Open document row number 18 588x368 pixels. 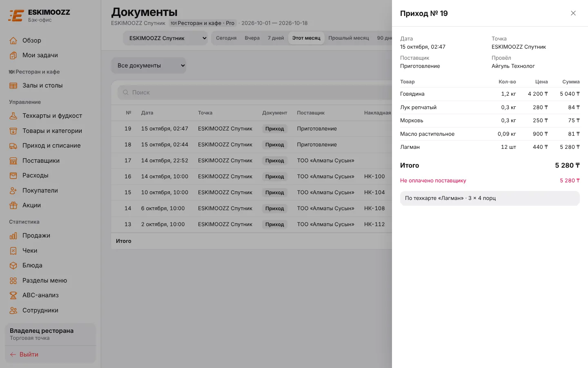pyautogui.click(x=252, y=145)
